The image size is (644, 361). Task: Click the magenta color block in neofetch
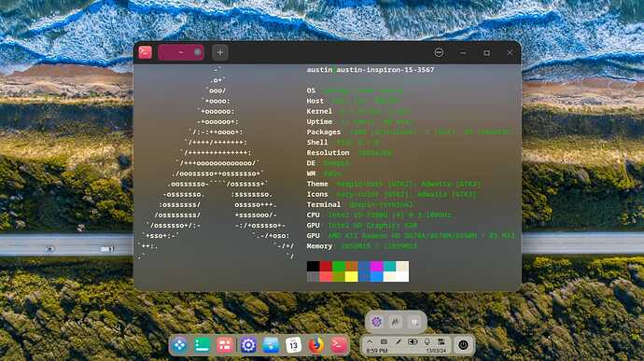[x=376, y=266]
